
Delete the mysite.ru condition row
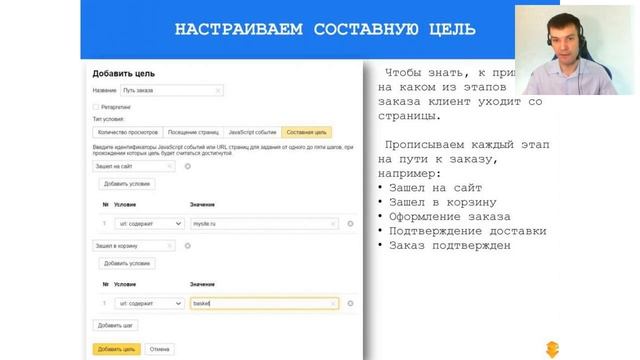(x=350, y=224)
